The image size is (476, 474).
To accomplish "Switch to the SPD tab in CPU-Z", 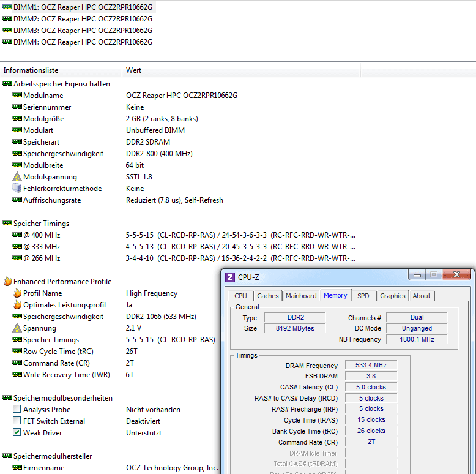I will (x=363, y=296).
